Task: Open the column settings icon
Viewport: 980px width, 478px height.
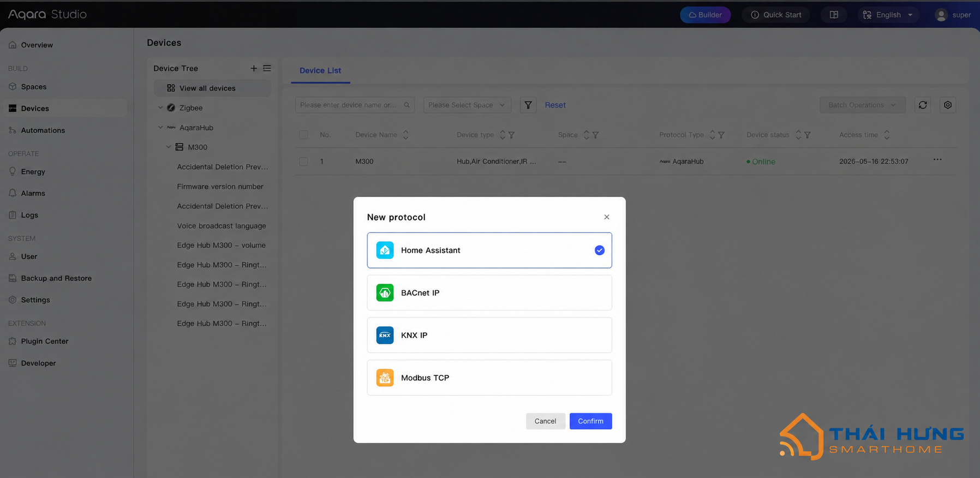Action: pos(948,105)
